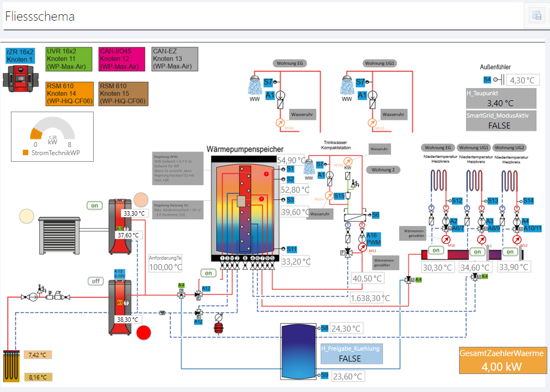The height and width of the screenshot is (392, 550).
Task: Click the shower icon under Wohnung UG1
Action: [x=346, y=85]
